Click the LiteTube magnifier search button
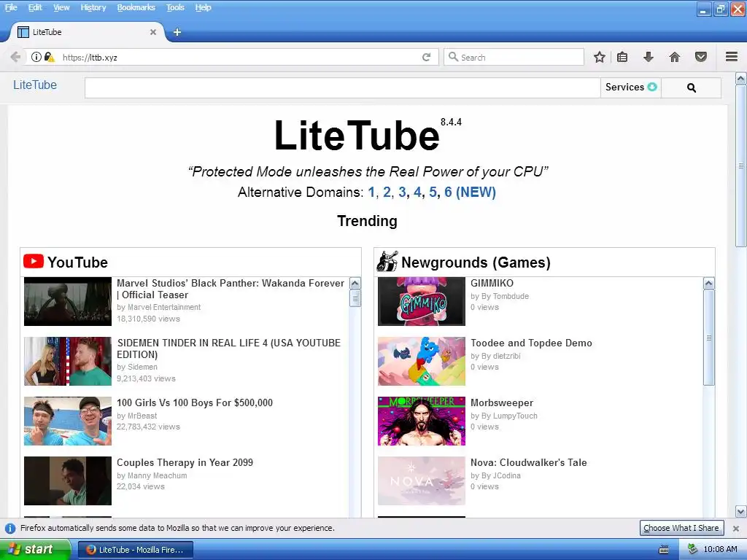The width and height of the screenshot is (747, 560). point(692,87)
